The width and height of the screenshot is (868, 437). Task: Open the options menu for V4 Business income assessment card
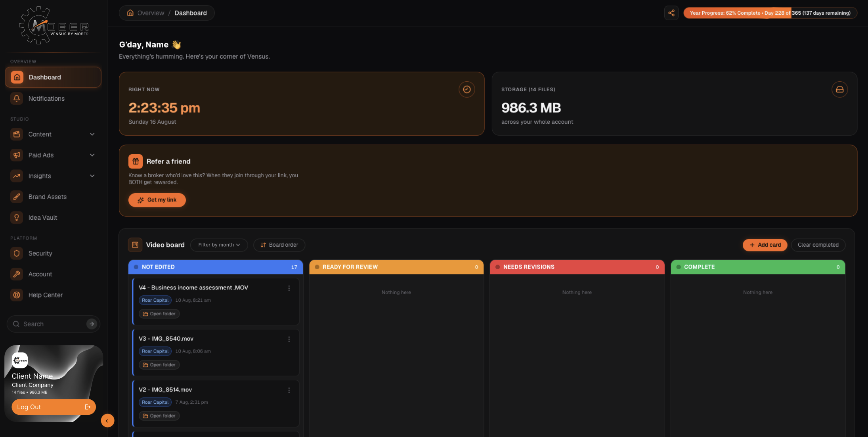[x=289, y=288]
